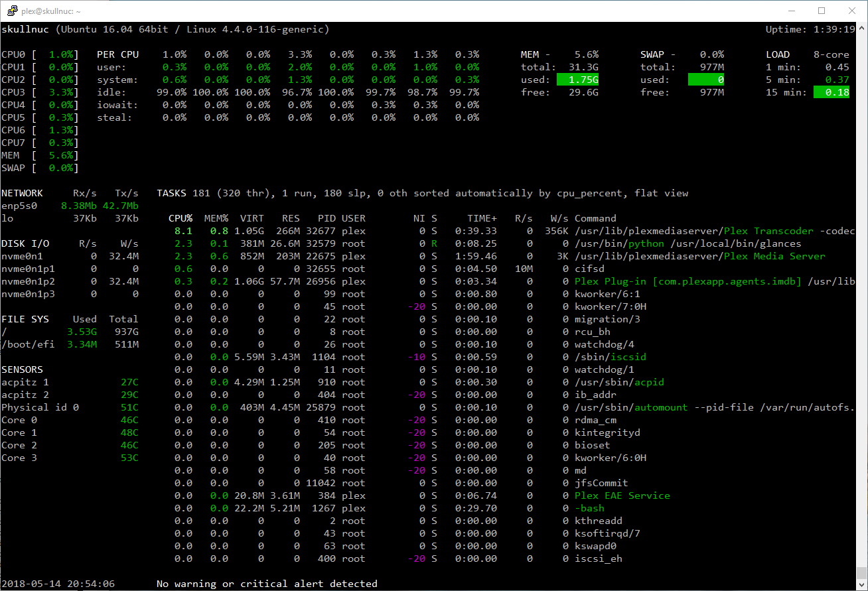Select the 'Plex EAE Service' process
Viewport: 868px width, 591px height.
[x=622, y=495]
